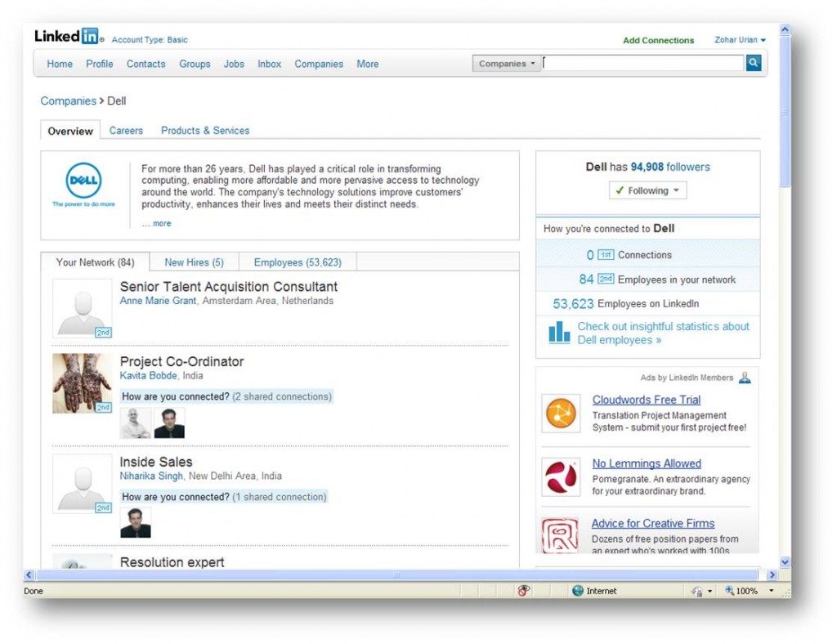837x644 pixels.
Task: Open Anne Marie Grant's profile photo placeholder
Action: pos(83,308)
